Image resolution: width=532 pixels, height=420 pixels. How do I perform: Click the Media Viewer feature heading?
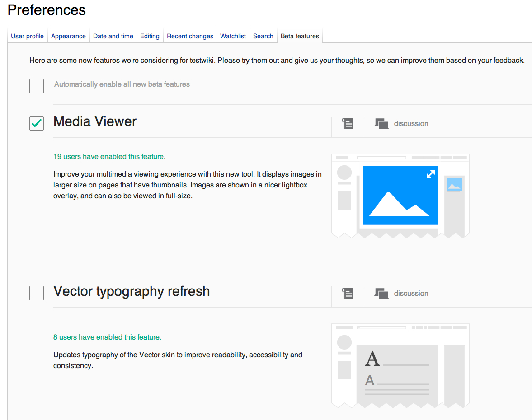[94, 121]
